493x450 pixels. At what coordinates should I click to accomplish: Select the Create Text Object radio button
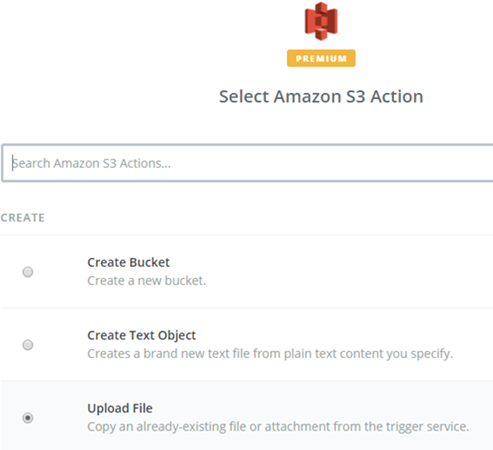coord(28,344)
